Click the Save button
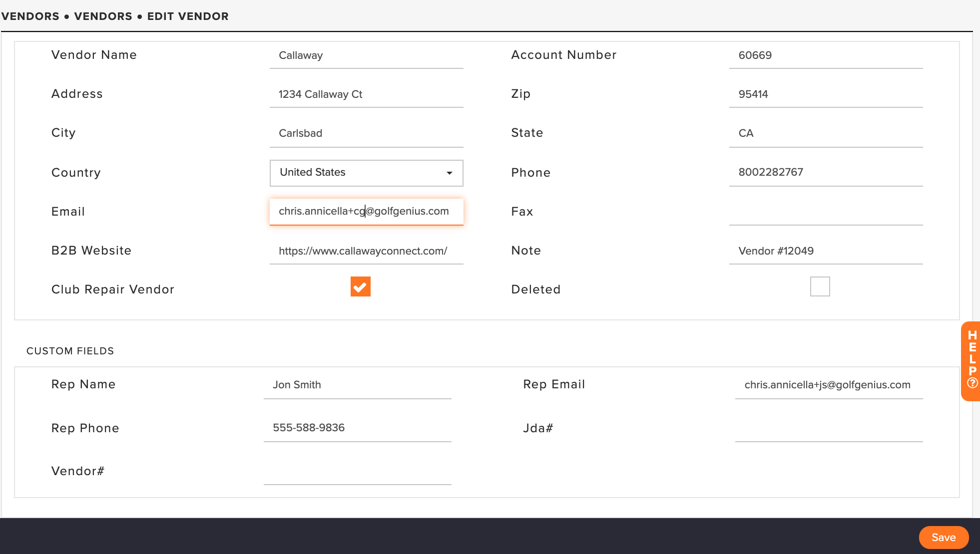Screen dimensions: 980x554 (944, 538)
